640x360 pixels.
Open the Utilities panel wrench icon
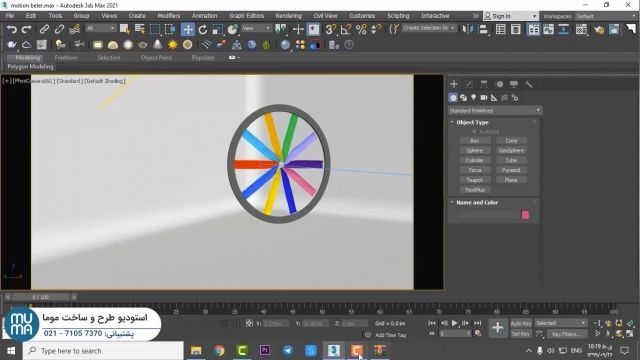pos(529,84)
